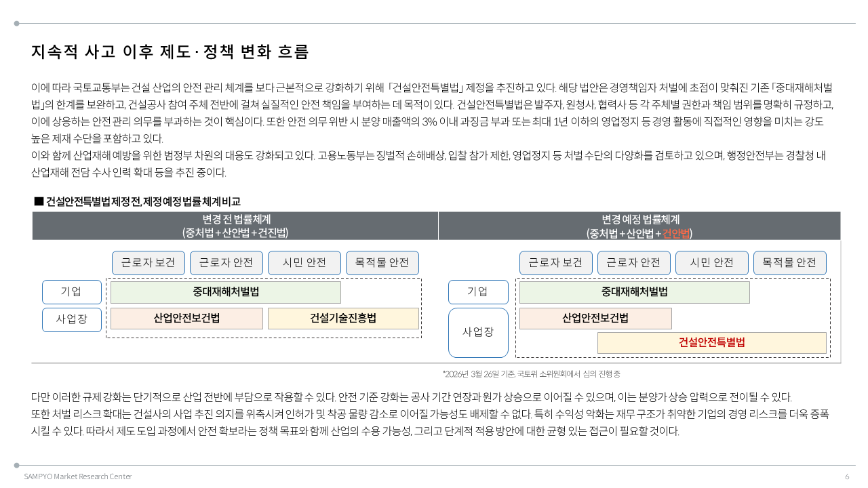
Task: Click '목적물 안전' box under 변경 전 법률체계
Action: [x=382, y=263]
